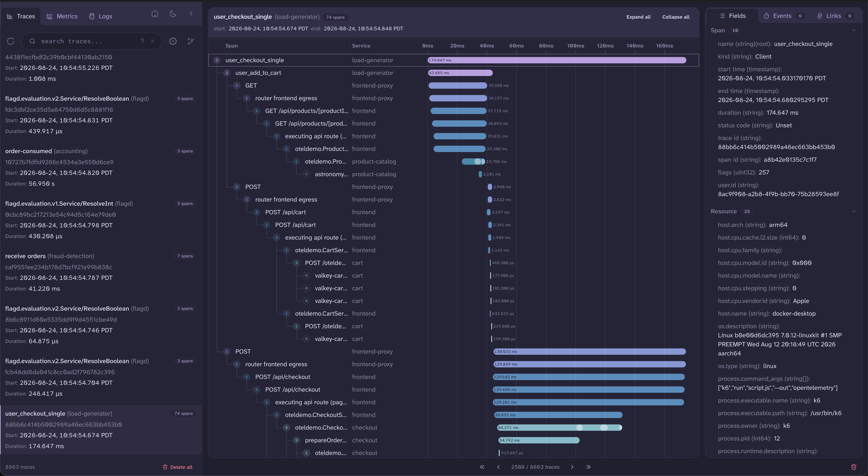Select trace fdc3dbf2ce35d5a84750d6d5c8881f16
This screenshot has width=868, height=476.
[101, 115]
